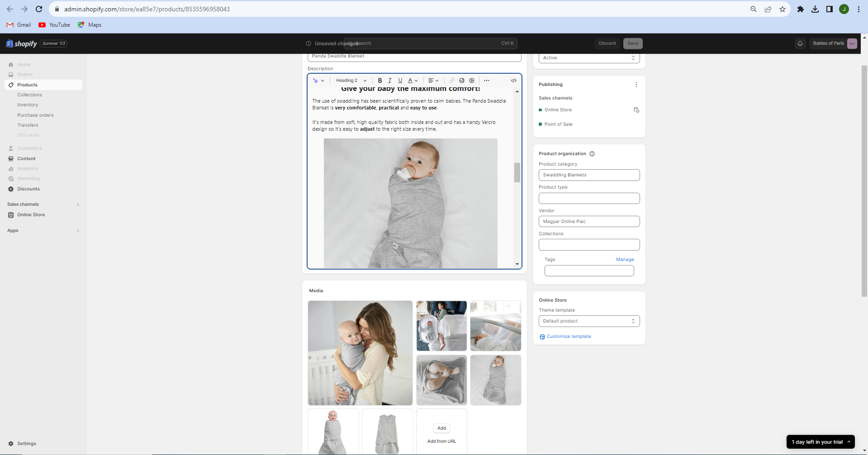
Task: Open the Babies of Paris store menu
Action: tap(834, 43)
